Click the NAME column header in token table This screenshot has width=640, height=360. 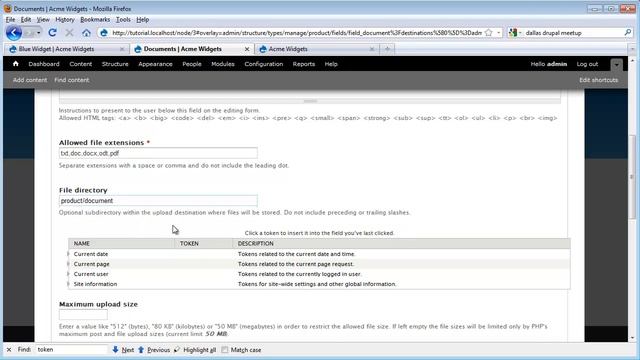click(x=82, y=244)
